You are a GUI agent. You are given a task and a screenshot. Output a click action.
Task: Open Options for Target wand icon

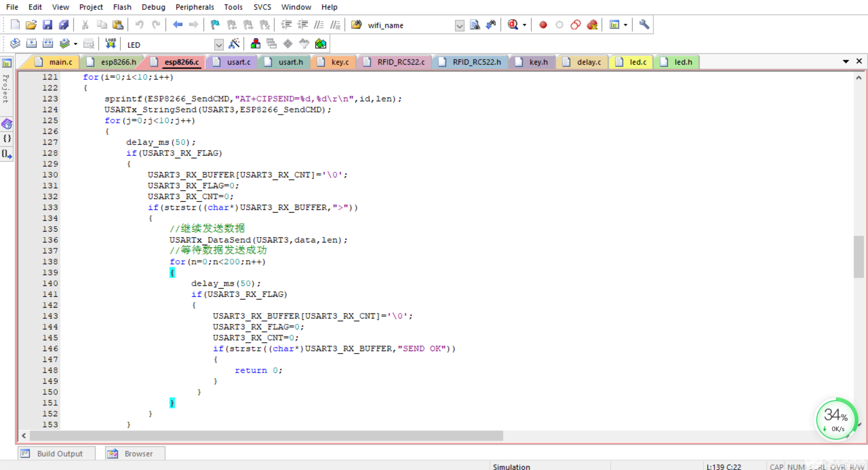pos(234,44)
